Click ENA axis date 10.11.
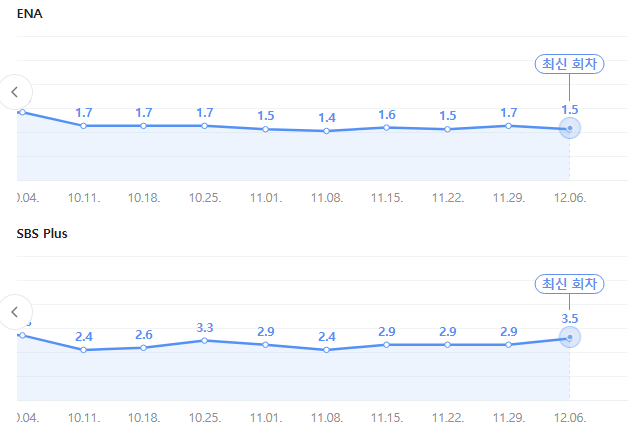Screen dimensions: 628x436 [84, 198]
